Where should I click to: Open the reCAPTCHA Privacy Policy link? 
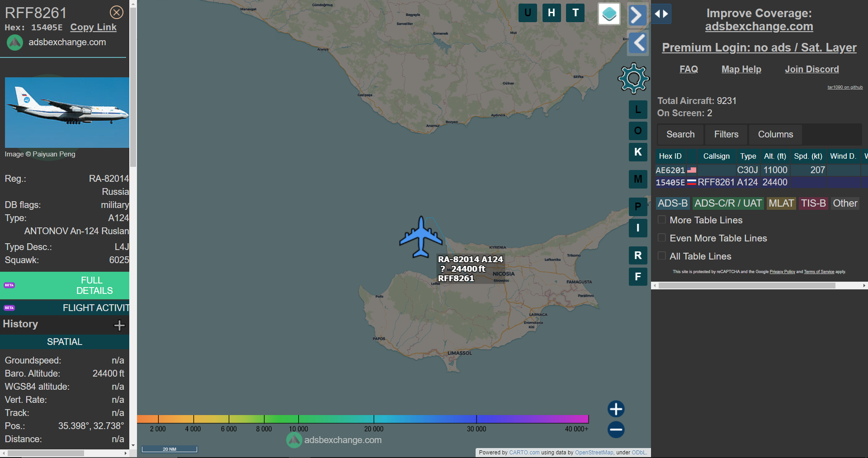(782, 272)
